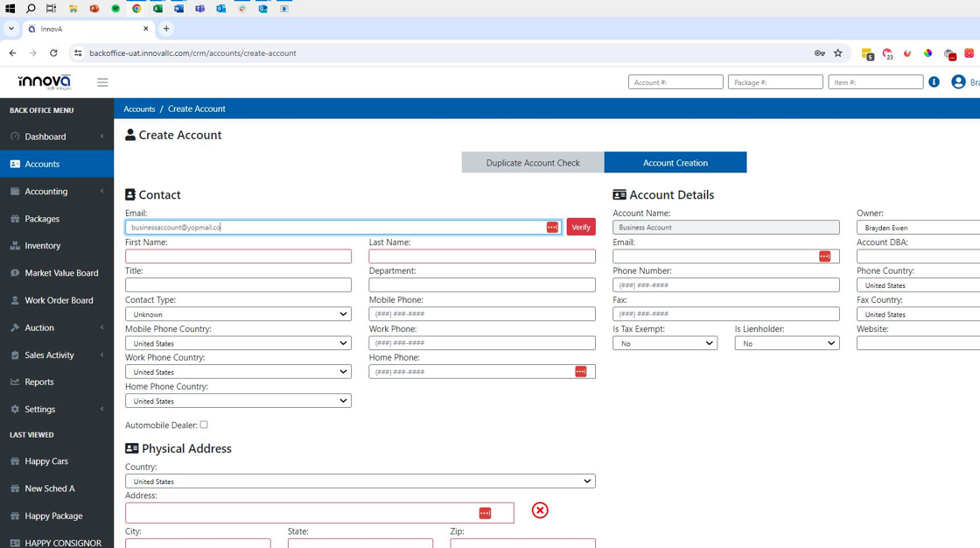Click the red circled X beside Address
Viewport: 980px width, 548px height.
(540, 510)
